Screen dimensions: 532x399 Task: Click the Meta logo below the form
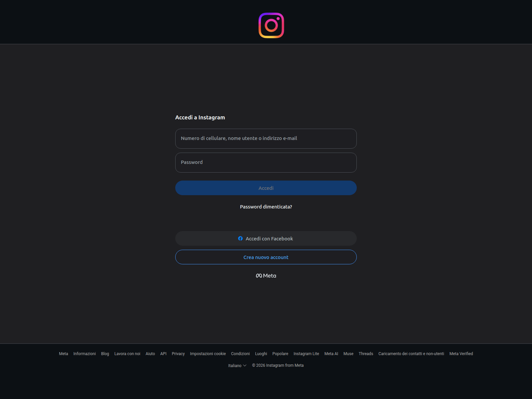(266, 276)
